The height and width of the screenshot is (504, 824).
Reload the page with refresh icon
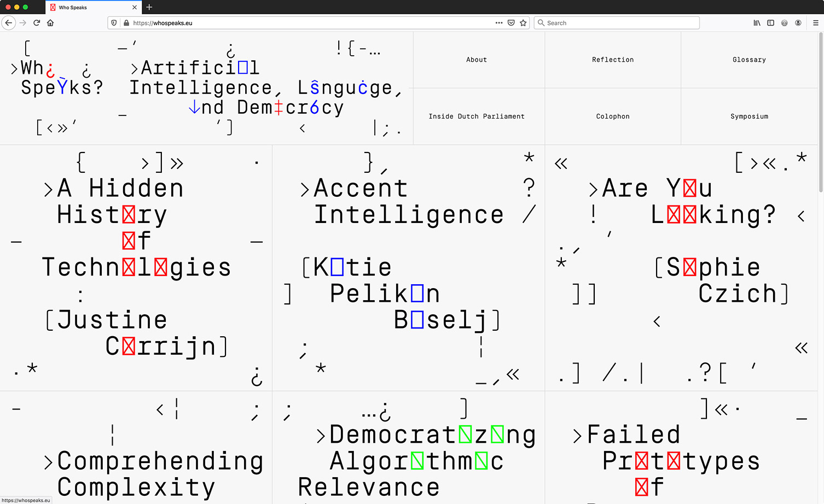(37, 23)
